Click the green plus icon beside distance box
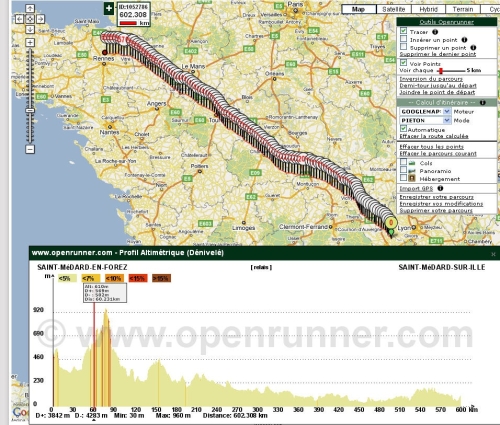Image resolution: width=500 pixels, height=425 pixels. (x=109, y=8)
